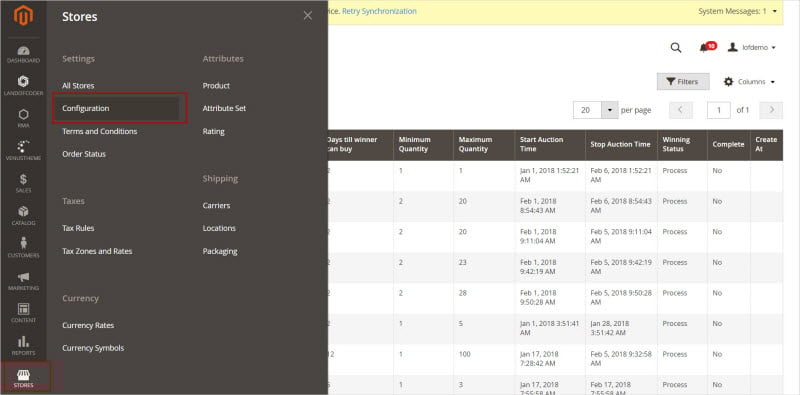Sort by Minimum Quantity column header
Viewport: 800px width, 395px height.
tap(423, 145)
